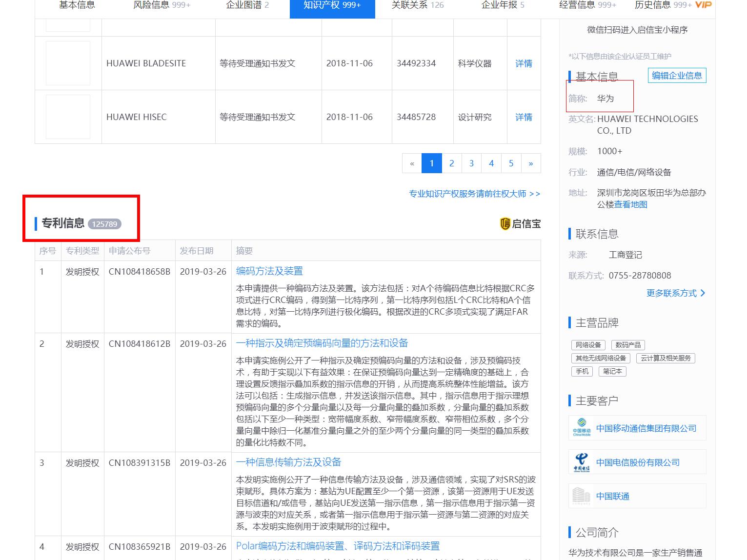Select the 笔记本 brand tag
The image size is (747, 560).
[612, 371]
